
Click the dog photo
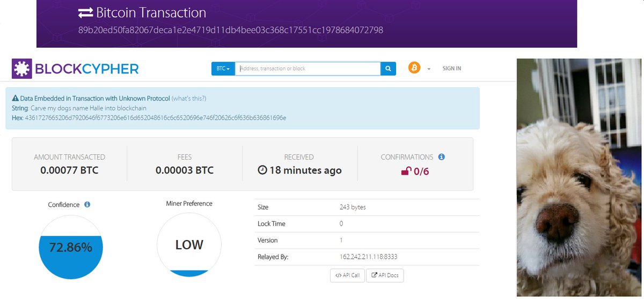pyautogui.click(x=579, y=177)
